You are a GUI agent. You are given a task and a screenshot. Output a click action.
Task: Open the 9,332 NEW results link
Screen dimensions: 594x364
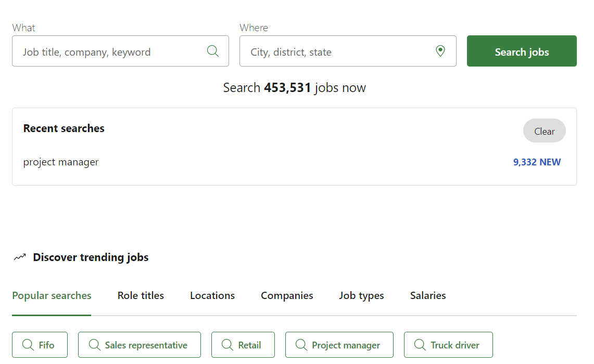coord(537,162)
